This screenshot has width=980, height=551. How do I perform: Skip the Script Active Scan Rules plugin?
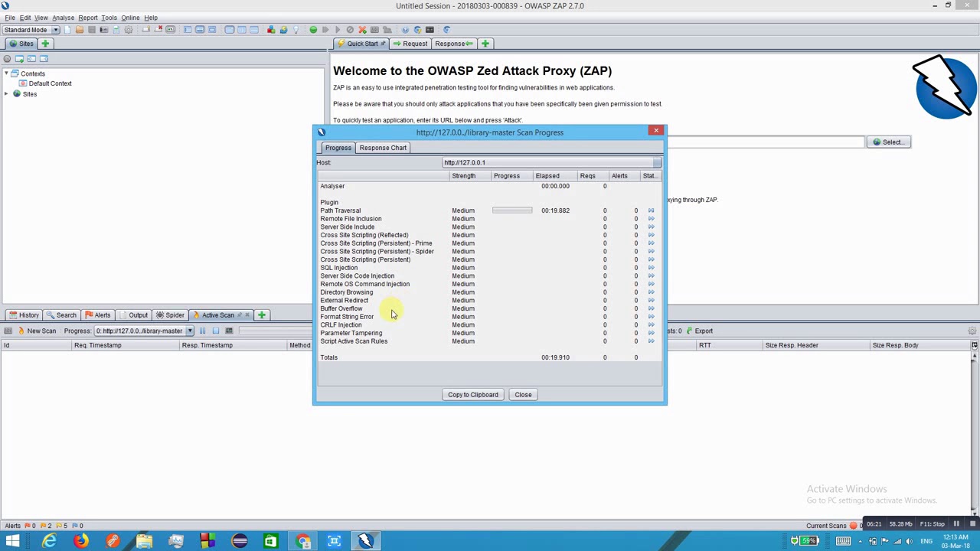coord(652,341)
